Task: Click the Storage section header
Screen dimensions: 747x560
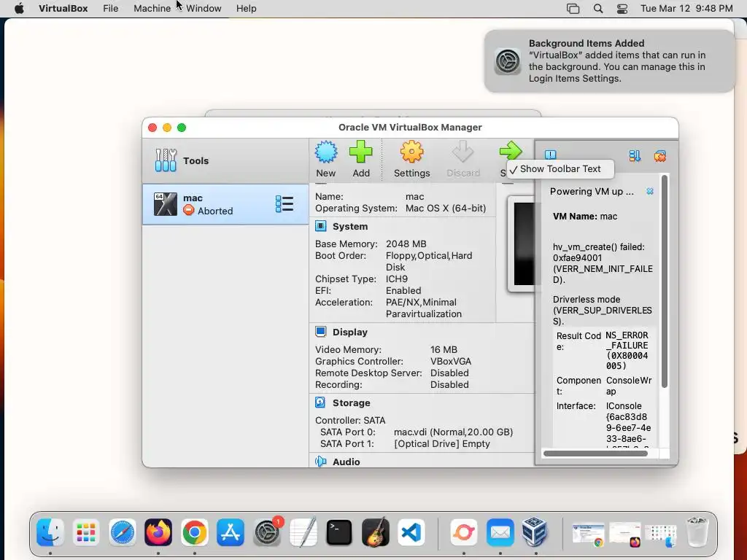Action: coord(351,402)
